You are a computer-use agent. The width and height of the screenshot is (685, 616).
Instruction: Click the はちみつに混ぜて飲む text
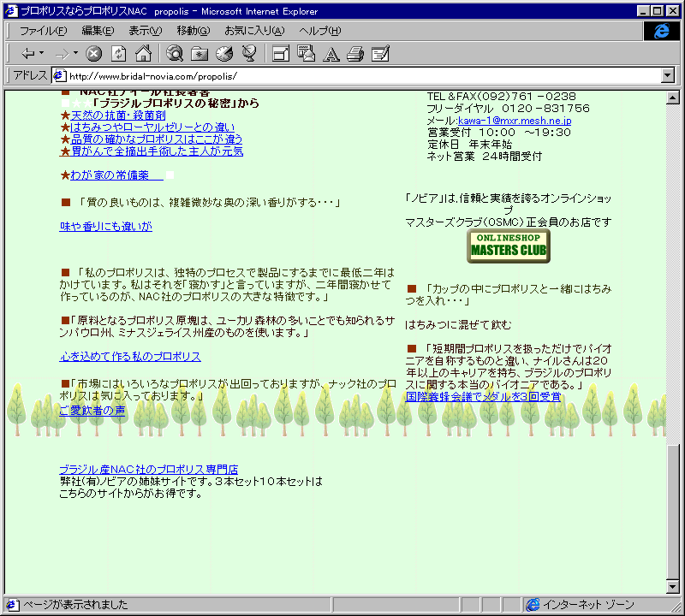[x=458, y=325]
